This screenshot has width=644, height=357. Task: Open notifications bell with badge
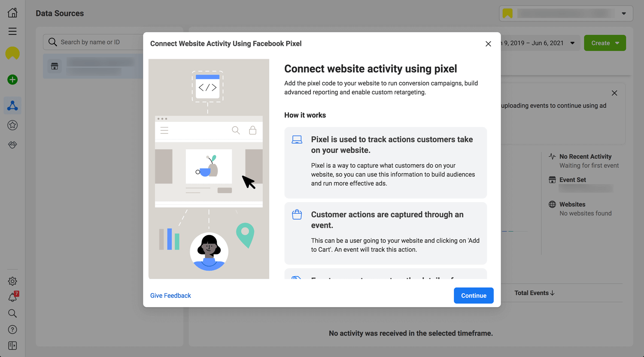[x=13, y=297]
